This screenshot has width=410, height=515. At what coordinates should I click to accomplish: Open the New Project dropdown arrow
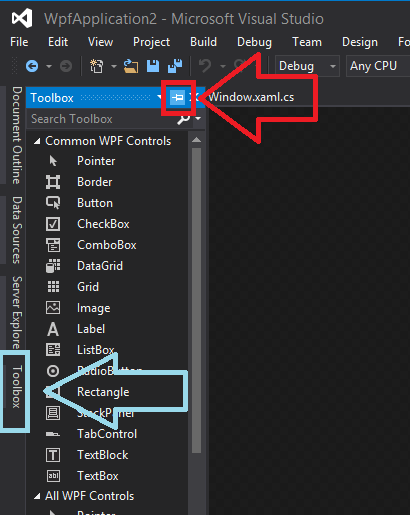click(x=114, y=66)
